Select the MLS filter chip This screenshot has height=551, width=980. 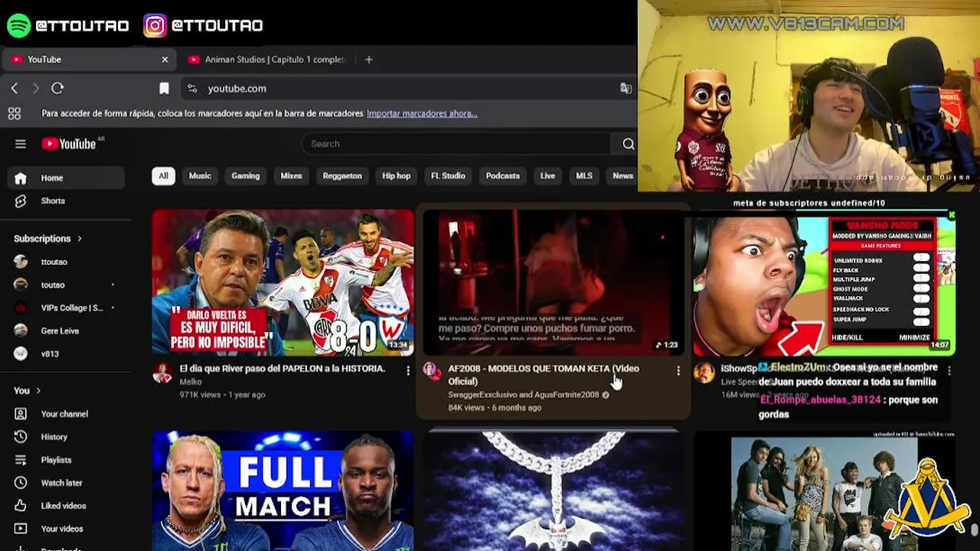(x=584, y=176)
